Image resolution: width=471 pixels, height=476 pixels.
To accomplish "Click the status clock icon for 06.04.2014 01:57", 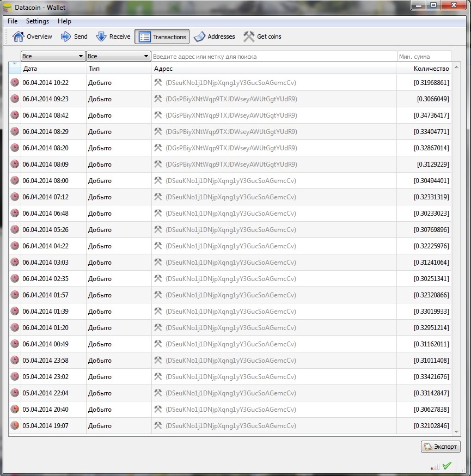I will click(x=15, y=295).
